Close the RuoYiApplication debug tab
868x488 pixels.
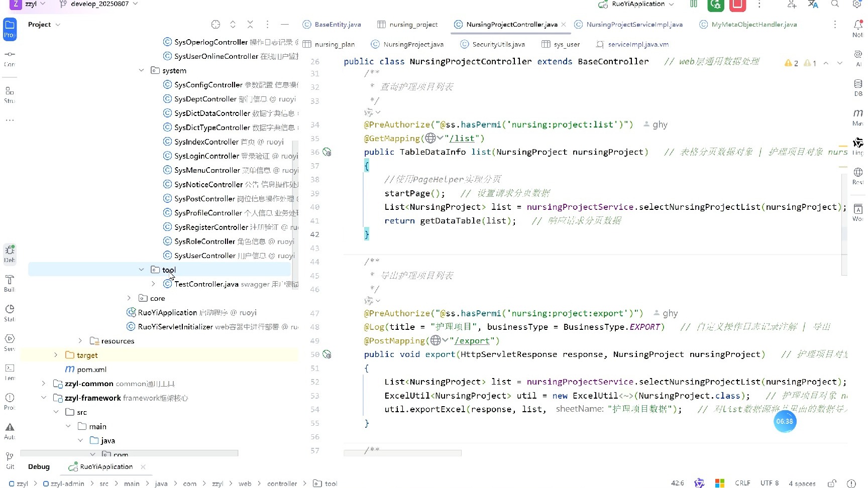143,467
